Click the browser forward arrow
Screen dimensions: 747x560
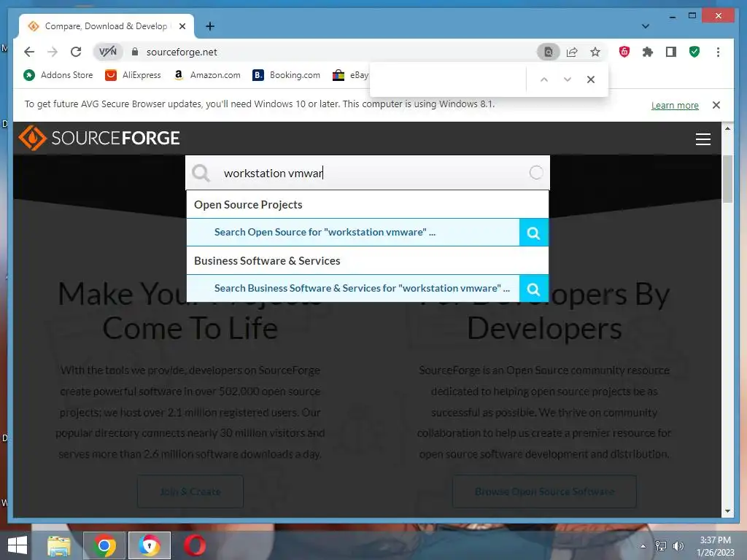point(53,52)
